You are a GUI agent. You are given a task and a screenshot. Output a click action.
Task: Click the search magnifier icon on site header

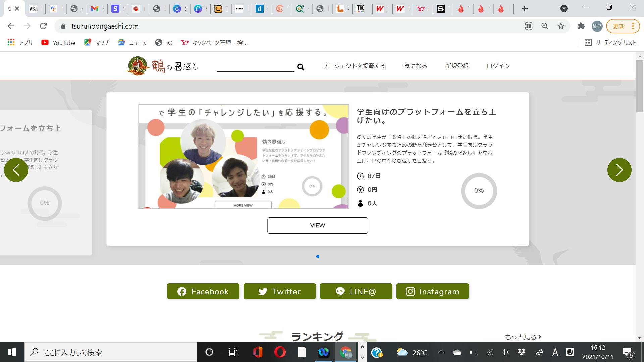point(301,67)
